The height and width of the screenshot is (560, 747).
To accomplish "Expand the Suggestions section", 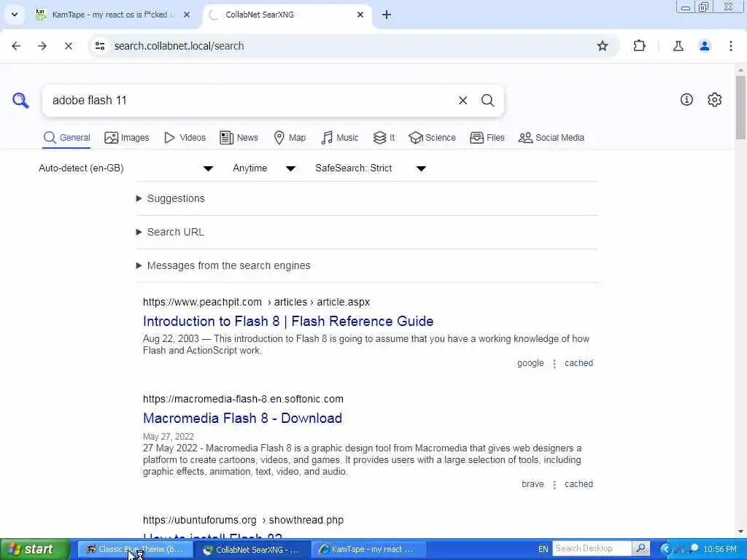I will click(171, 198).
